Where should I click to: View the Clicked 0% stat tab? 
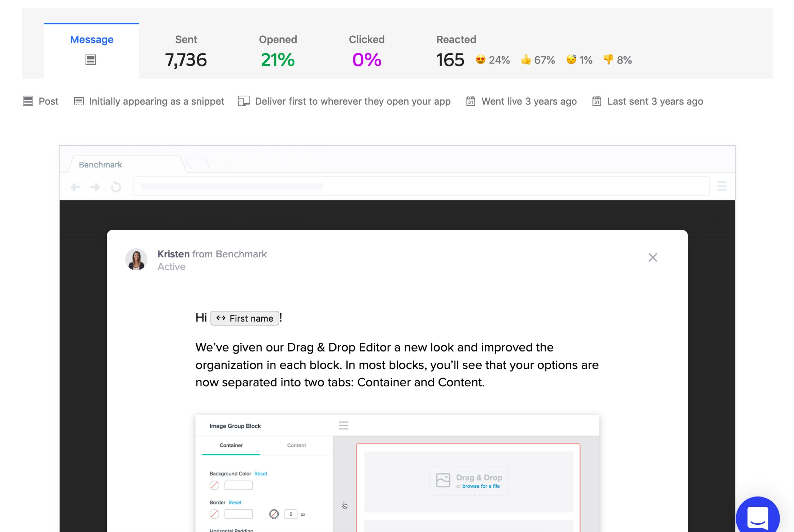pyautogui.click(x=367, y=51)
